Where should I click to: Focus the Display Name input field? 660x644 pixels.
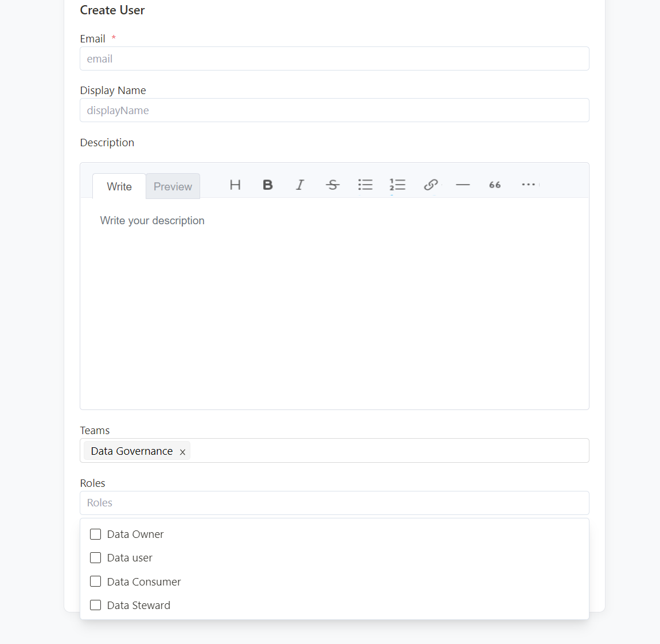point(334,110)
